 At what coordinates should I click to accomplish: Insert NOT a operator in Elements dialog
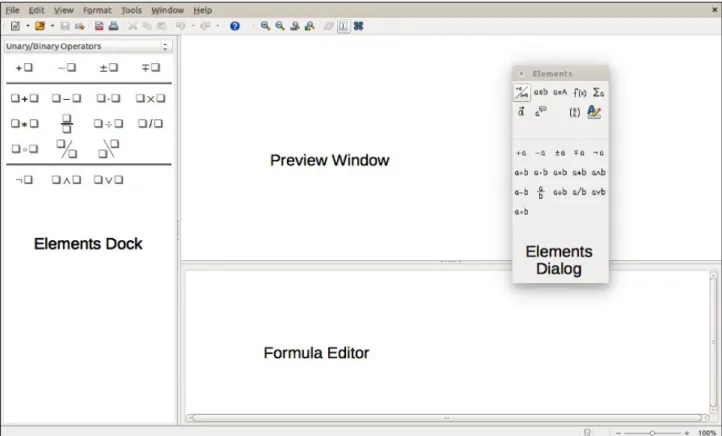tap(598, 153)
